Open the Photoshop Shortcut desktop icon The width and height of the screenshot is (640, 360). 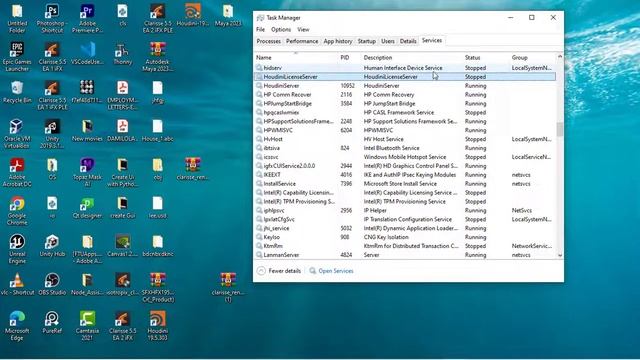[x=52, y=18]
